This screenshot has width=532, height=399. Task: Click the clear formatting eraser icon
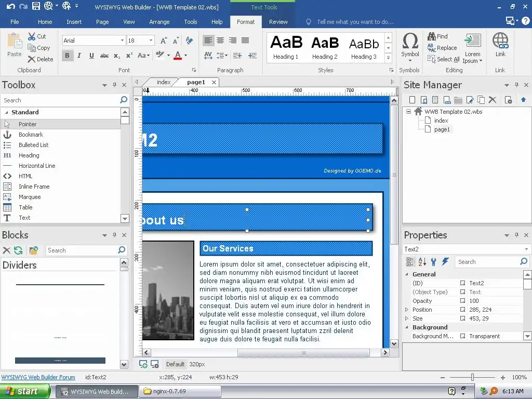[189, 41]
